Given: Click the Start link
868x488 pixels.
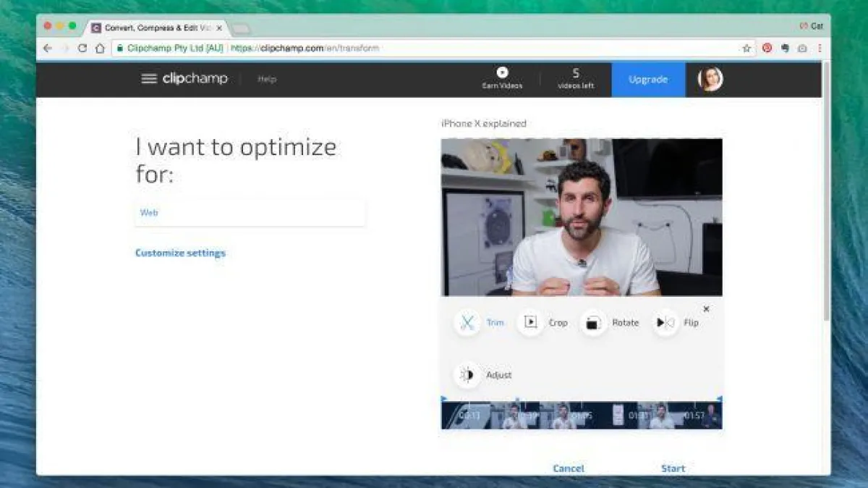Looking at the screenshot, I should (x=673, y=468).
